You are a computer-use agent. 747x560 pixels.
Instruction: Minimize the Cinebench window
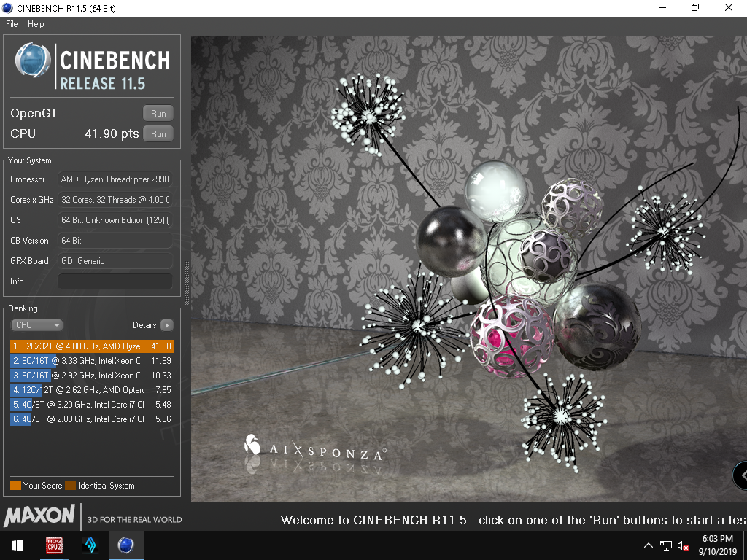(662, 7)
